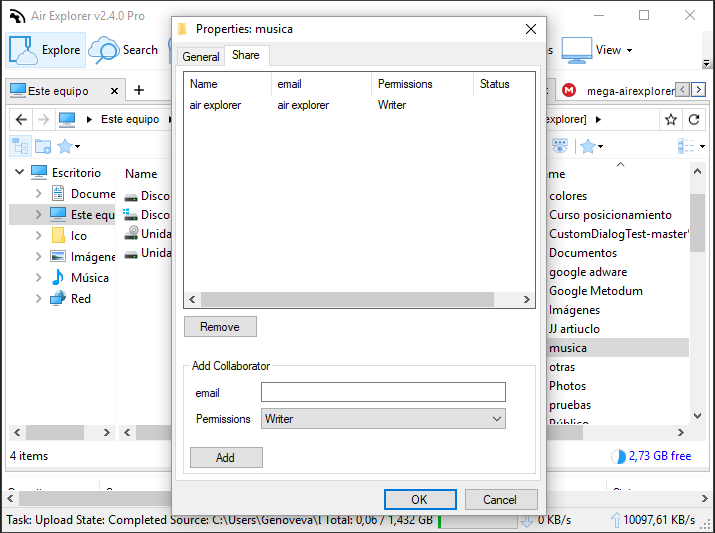
Task: Expand the Ico folder tree node
Action: (38, 235)
